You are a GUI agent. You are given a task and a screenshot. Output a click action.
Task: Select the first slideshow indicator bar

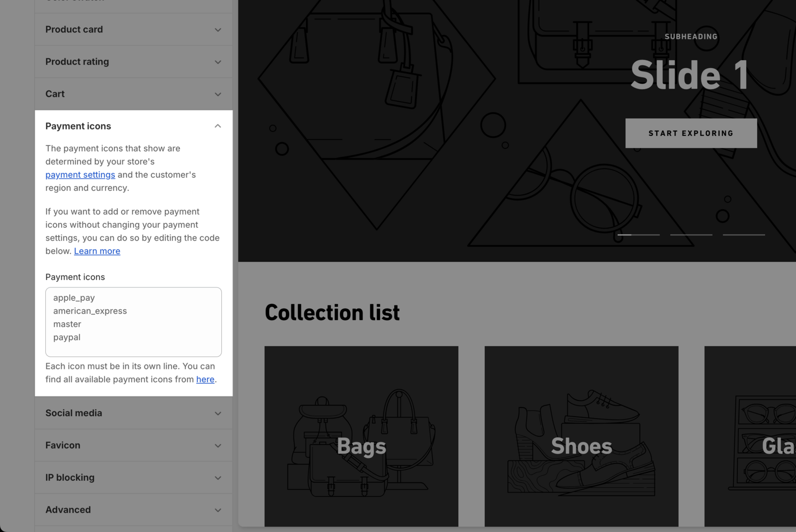coord(638,235)
